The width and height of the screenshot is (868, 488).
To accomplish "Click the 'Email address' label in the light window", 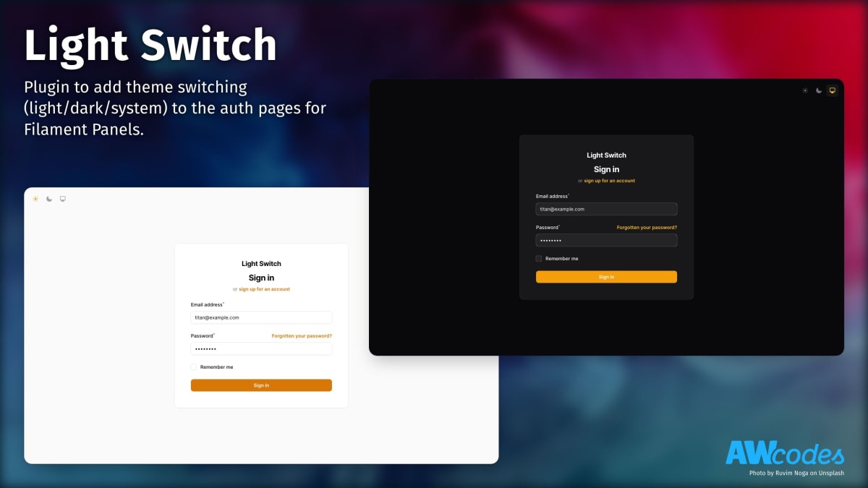I will click(x=207, y=305).
